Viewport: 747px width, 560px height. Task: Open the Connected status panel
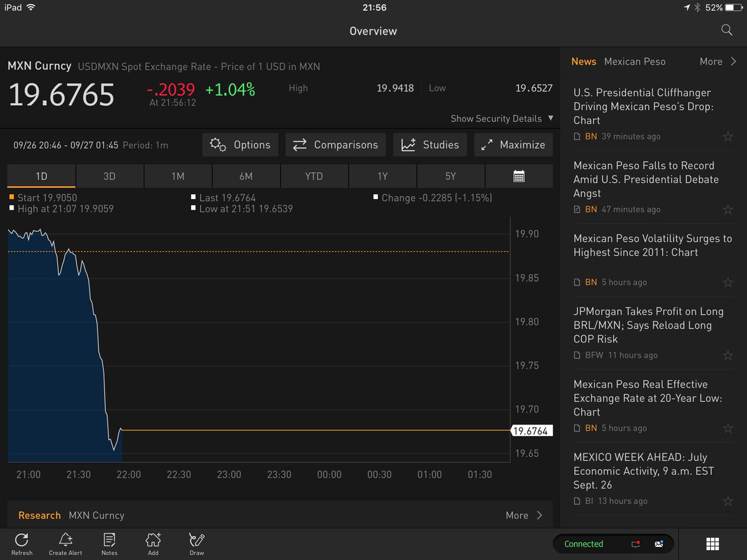583,543
